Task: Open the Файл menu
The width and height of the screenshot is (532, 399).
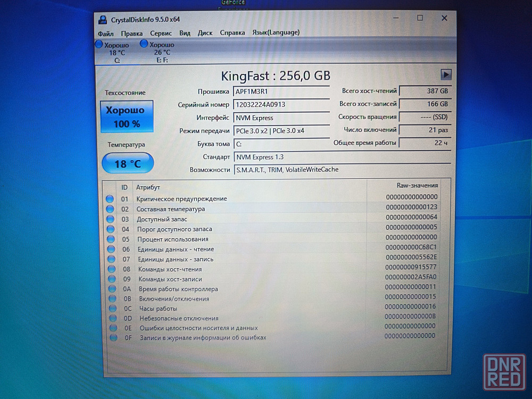Action: point(105,34)
